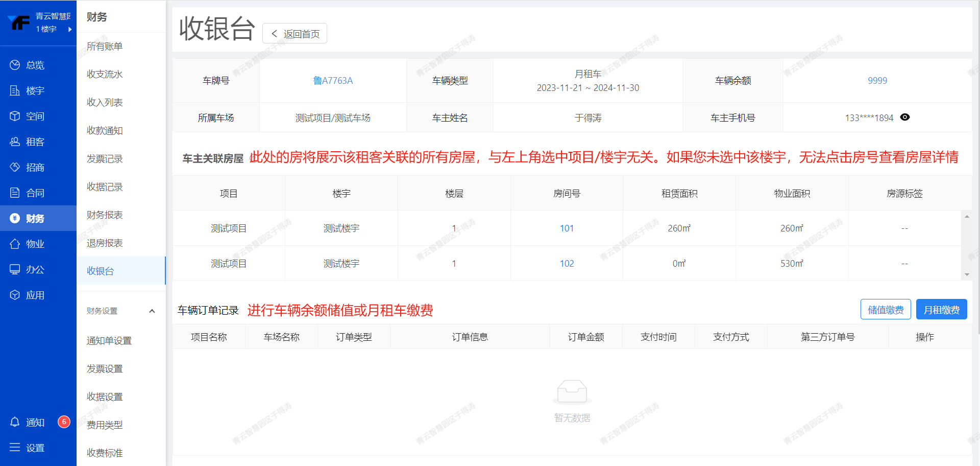Go to 收支流水 menu item

pyautogui.click(x=105, y=75)
